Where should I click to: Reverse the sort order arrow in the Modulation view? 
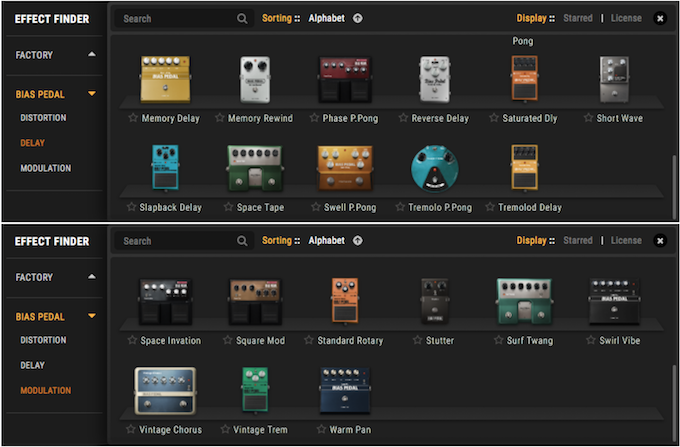pyautogui.click(x=357, y=241)
